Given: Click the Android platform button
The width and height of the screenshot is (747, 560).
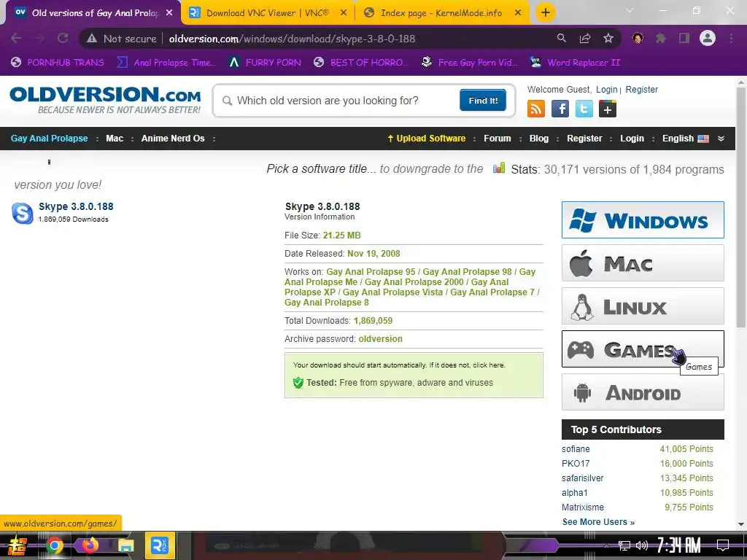Looking at the screenshot, I should tap(643, 392).
